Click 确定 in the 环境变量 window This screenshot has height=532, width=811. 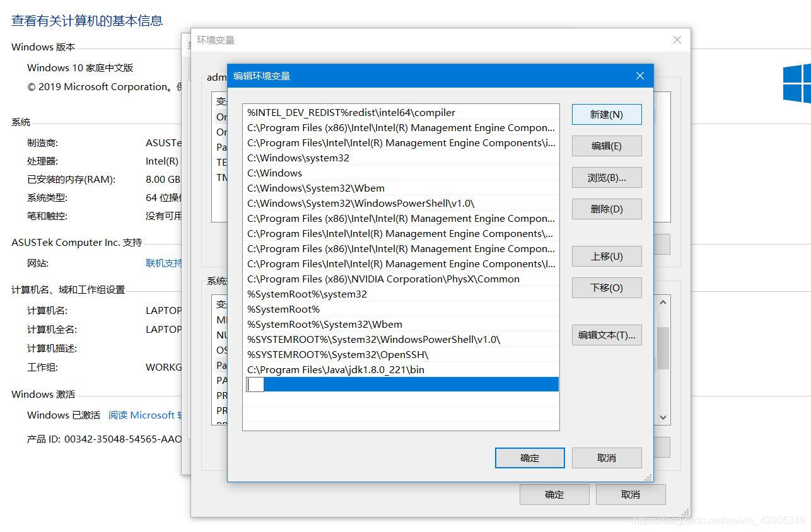(x=554, y=495)
